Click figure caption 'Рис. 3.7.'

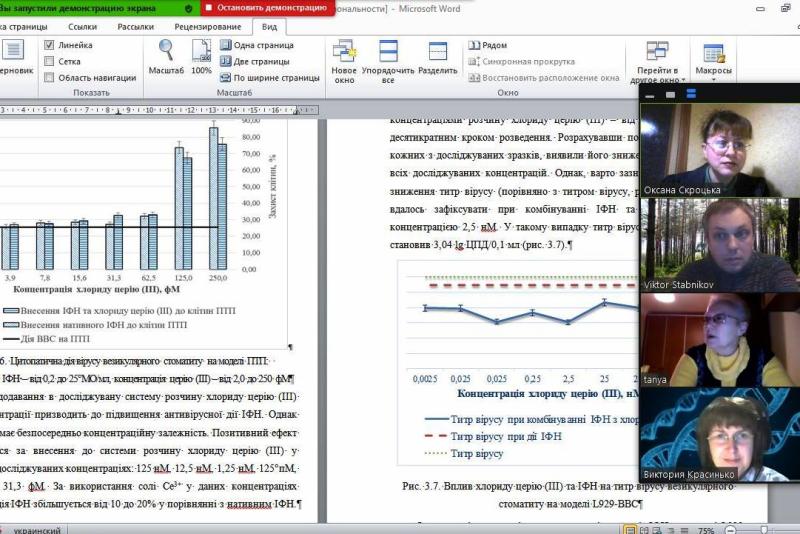(x=421, y=486)
